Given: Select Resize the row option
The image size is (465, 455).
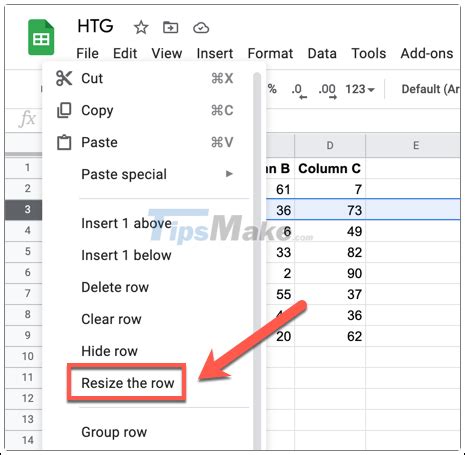Looking at the screenshot, I should coord(127,383).
